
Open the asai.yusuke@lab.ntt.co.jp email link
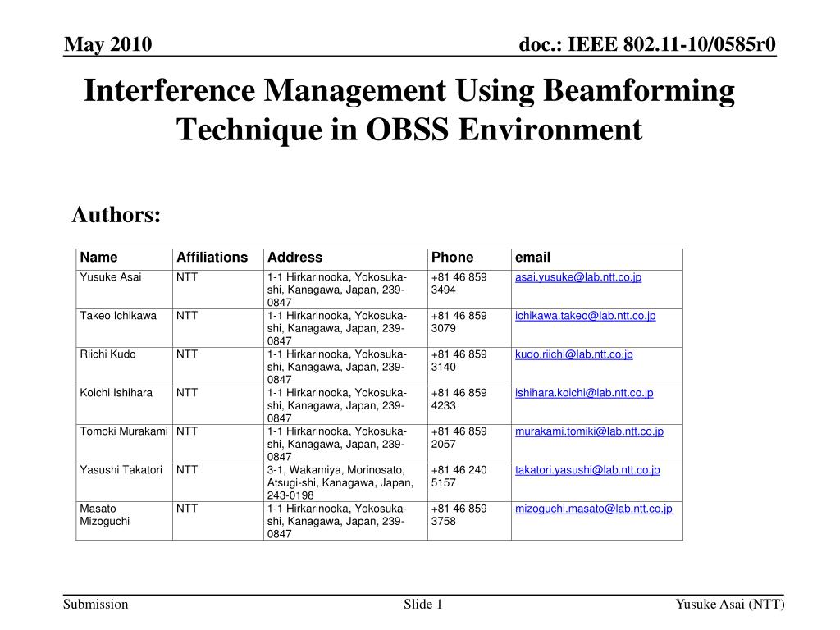click(x=578, y=277)
